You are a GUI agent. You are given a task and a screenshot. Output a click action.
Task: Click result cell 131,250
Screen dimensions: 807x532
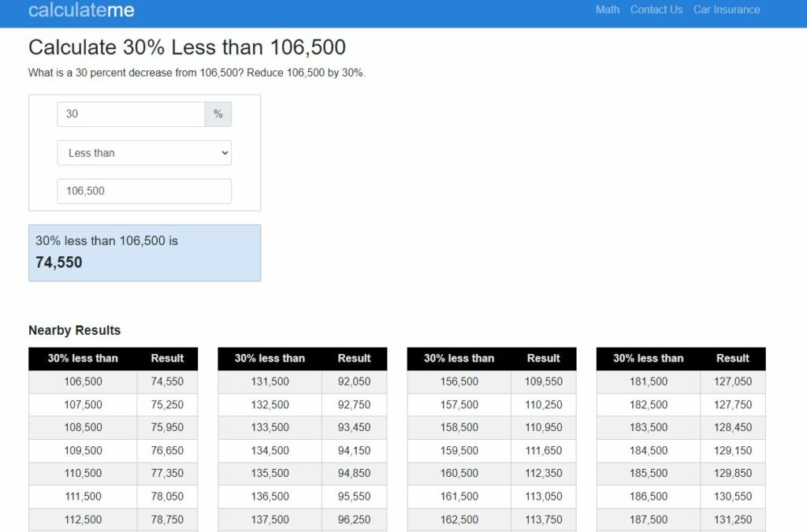733,519
